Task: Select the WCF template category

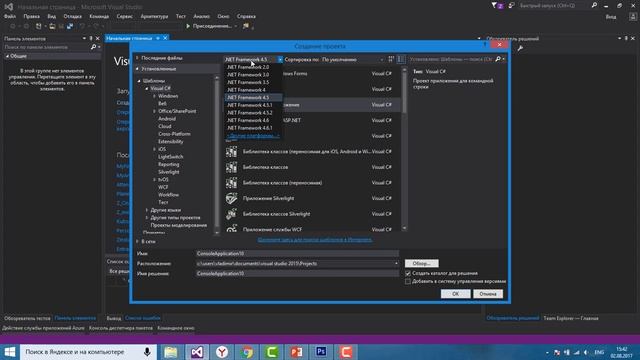Action: click(163, 187)
